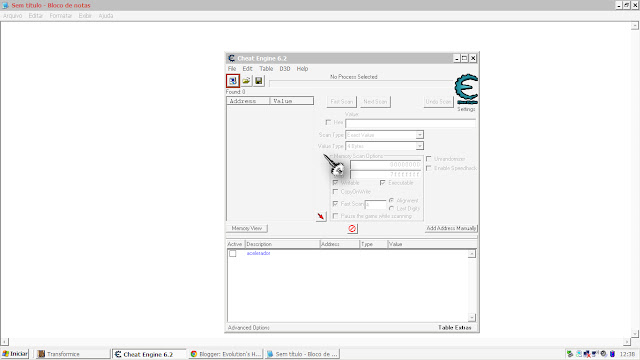
Task: Open the Help menu in Cheat Engine
Action: pos(302,69)
